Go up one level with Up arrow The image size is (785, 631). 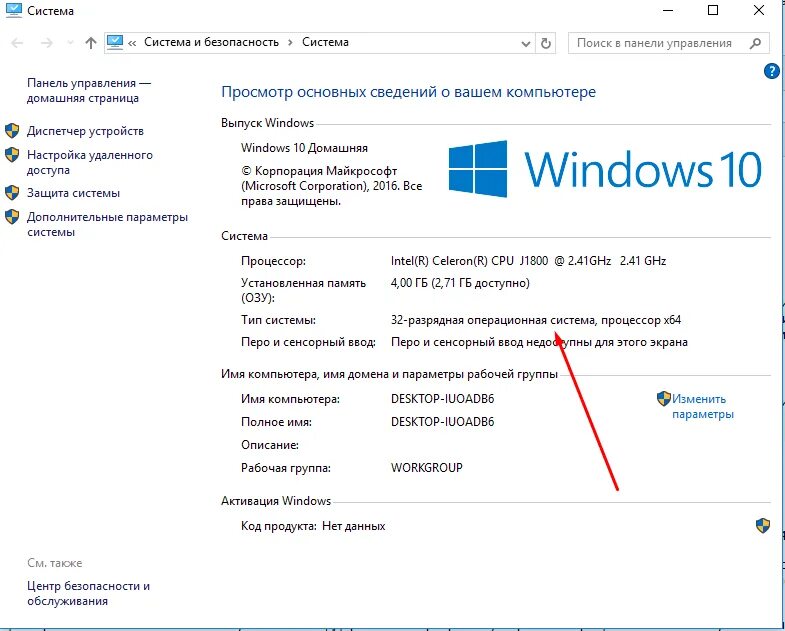click(91, 43)
